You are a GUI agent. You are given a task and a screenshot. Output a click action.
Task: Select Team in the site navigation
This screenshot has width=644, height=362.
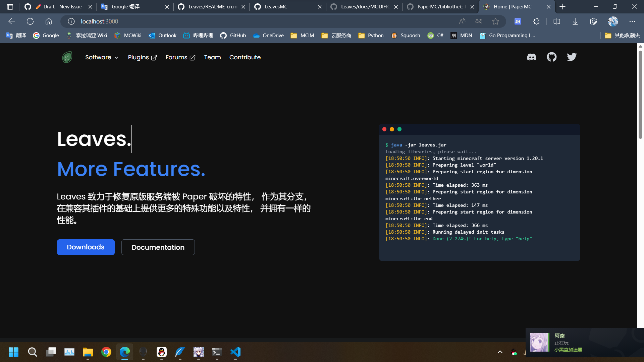(x=212, y=57)
